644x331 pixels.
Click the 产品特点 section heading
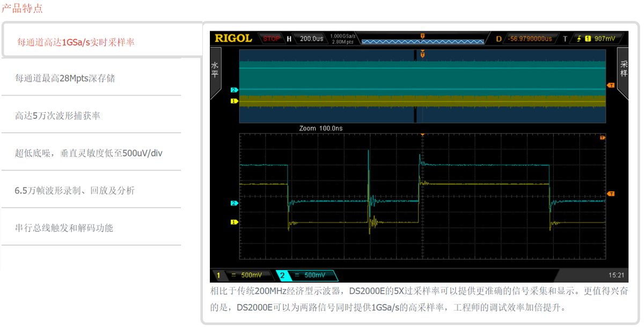coord(22,9)
